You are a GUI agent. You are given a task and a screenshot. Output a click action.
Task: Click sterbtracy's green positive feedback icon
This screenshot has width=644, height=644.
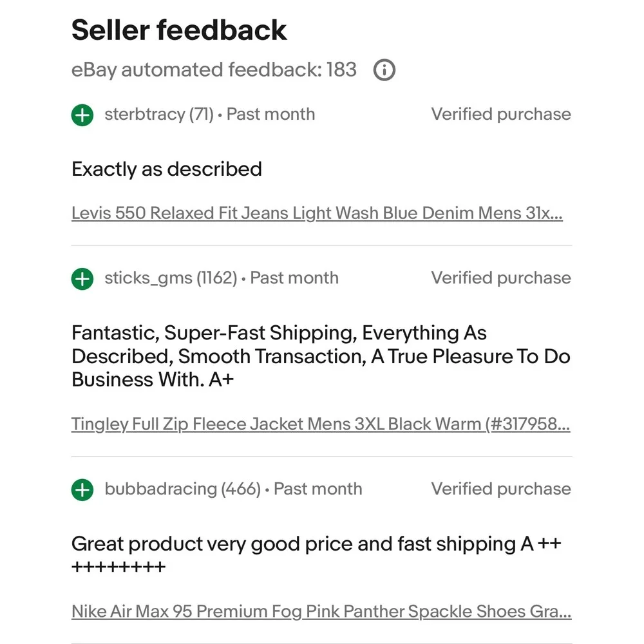pos(82,115)
